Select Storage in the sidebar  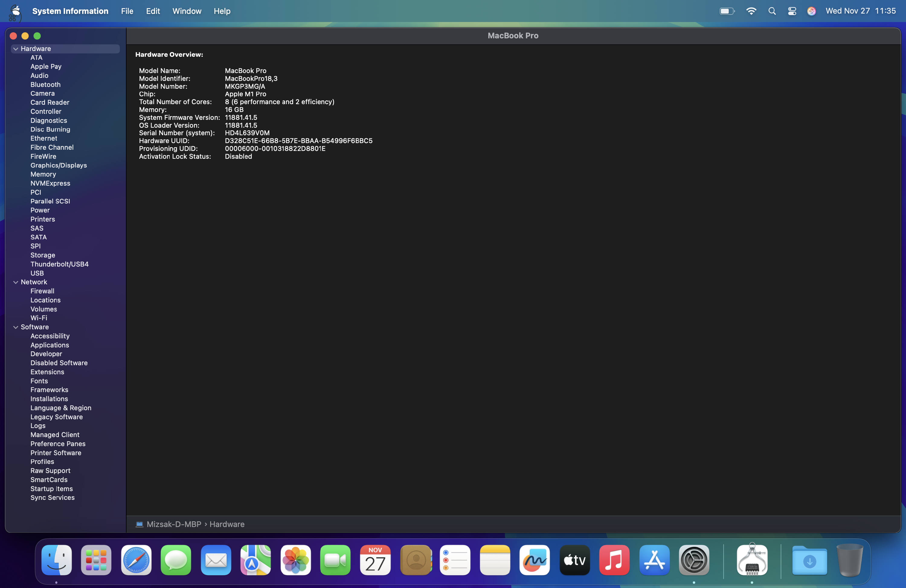coord(43,255)
